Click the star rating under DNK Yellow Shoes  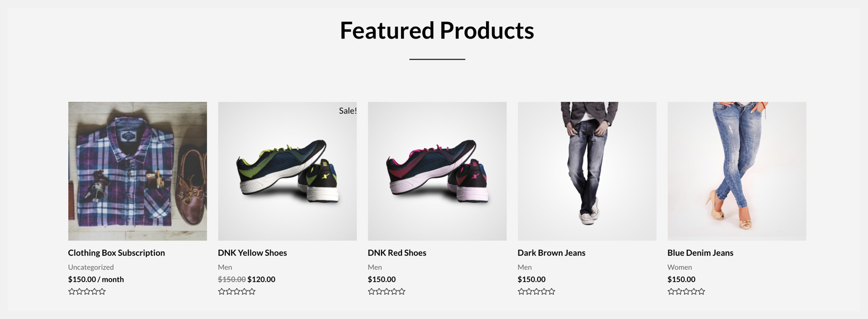pyautogui.click(x=237, y=292)
